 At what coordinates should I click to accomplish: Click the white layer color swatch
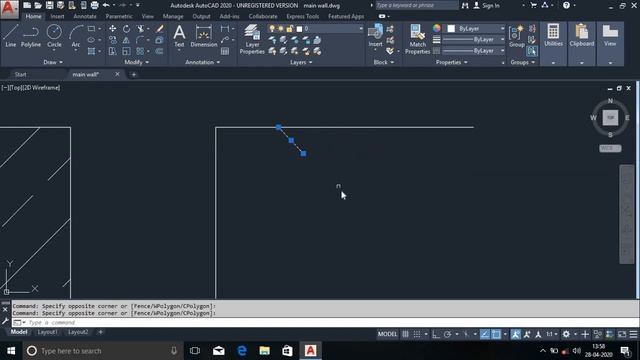coord(299,29)
